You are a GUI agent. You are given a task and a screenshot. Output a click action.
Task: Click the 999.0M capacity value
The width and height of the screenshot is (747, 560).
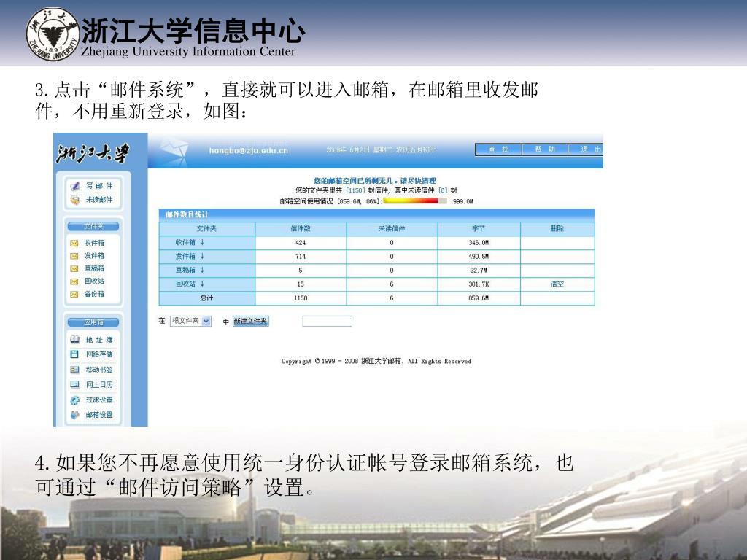463,201
